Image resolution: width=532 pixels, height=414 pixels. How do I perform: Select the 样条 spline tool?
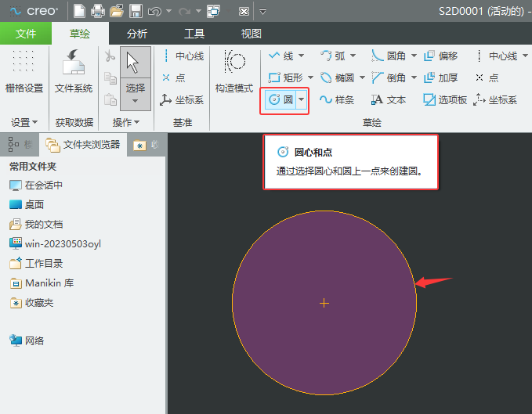coord(337,100)
